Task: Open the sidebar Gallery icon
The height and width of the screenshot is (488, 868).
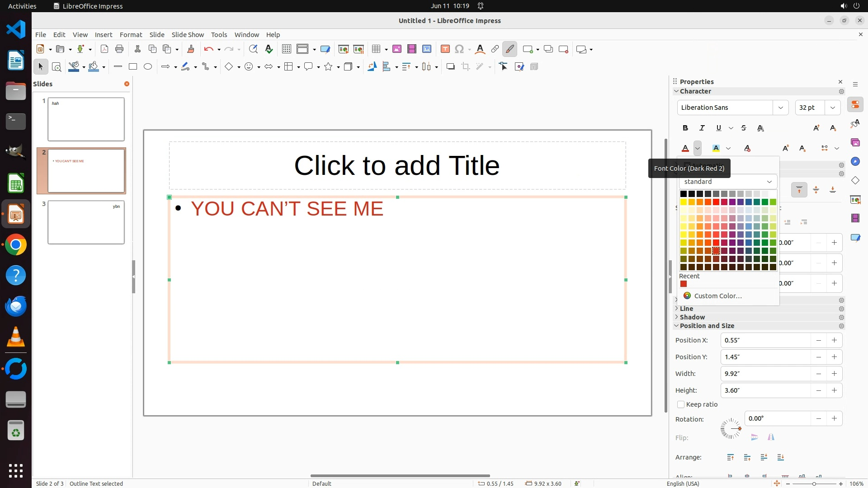Action: pyautogui.click(x=855, y=143)
